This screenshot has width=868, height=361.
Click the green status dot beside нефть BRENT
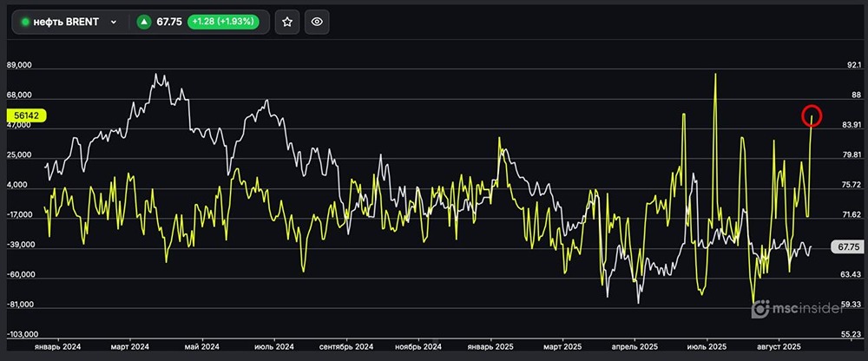click(x=25, y=22)
